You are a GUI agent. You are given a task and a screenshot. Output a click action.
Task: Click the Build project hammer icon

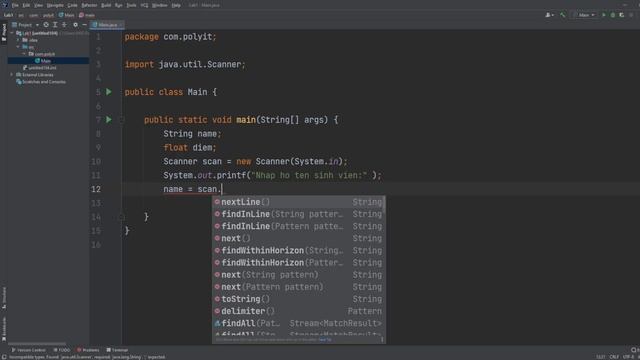click(x=563, y=15)
